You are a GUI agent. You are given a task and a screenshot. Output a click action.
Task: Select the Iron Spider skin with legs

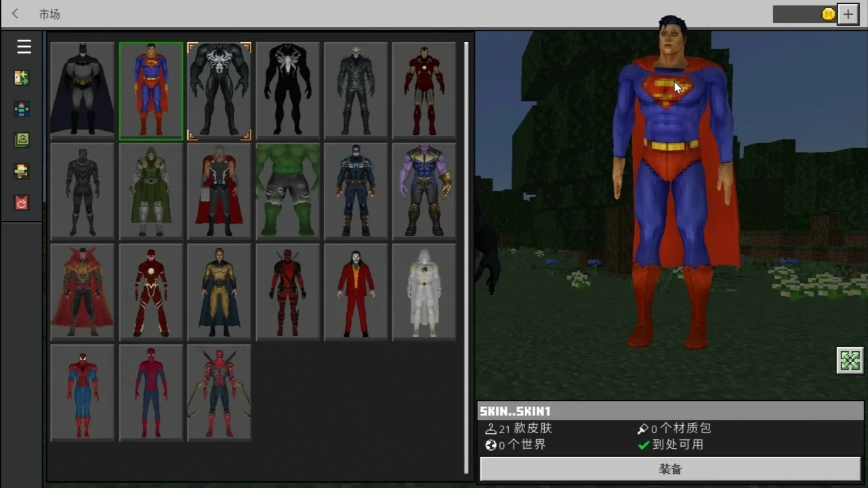[219, 392]
